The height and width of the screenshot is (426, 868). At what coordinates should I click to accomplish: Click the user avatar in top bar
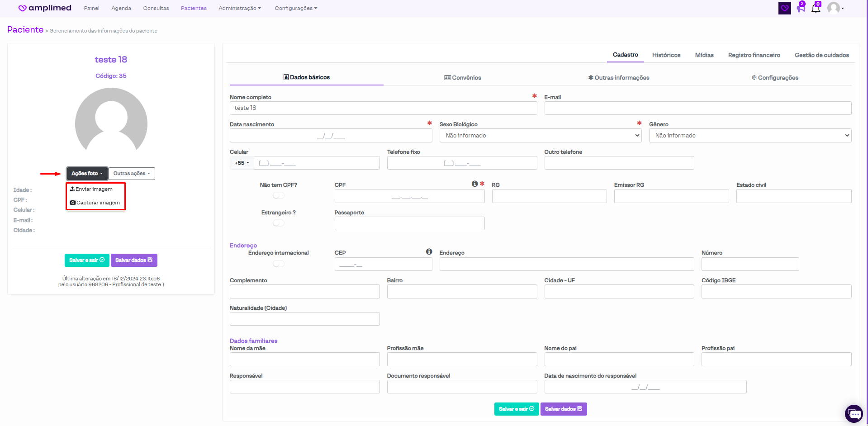point(834,8)
